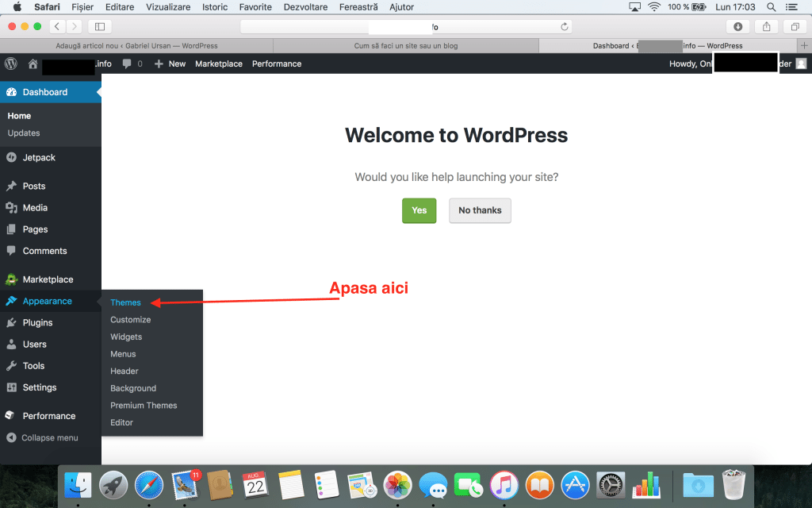812x508 pixels.
Task: Select Header in Appearance submenu
Action: tap(124, 371)
